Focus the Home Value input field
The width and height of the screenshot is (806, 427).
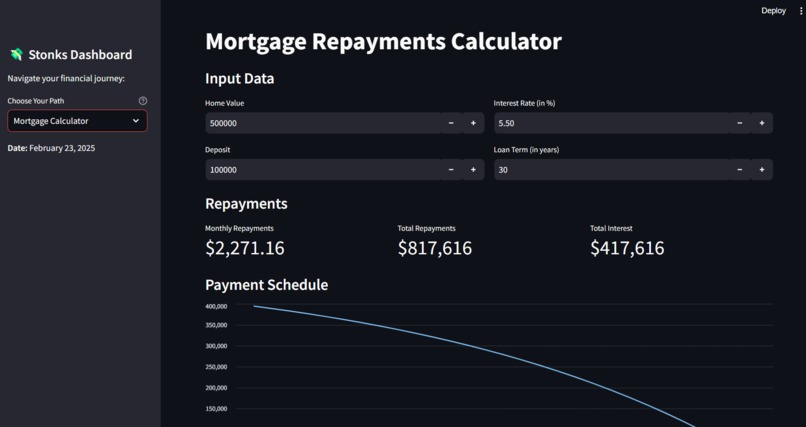click(323, 123)
